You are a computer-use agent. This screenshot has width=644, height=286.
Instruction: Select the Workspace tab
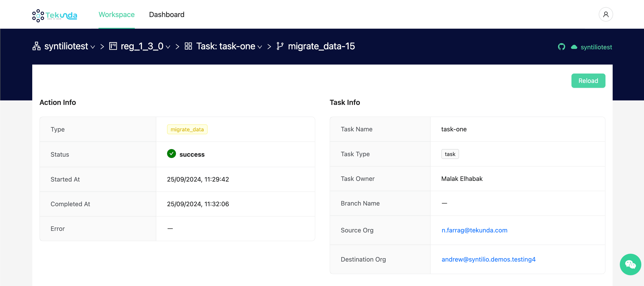(x=116, y=15)
